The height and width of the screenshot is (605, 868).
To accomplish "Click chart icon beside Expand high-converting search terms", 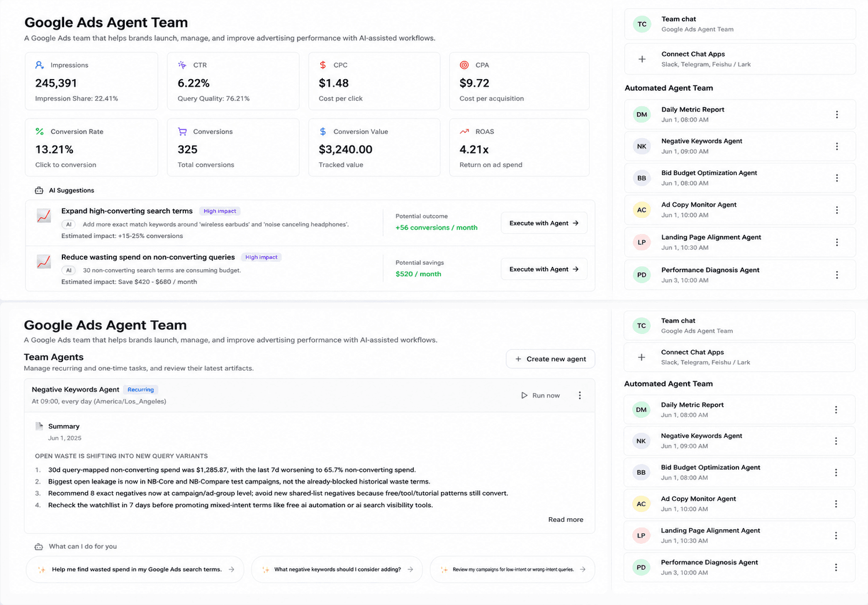I will pyautogui.click(x=44, y=216).
